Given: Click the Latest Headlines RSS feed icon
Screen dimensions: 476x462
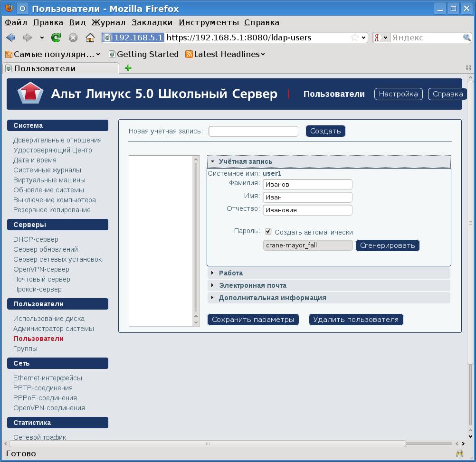Looking at the screenshot, I should click(189, 54).
